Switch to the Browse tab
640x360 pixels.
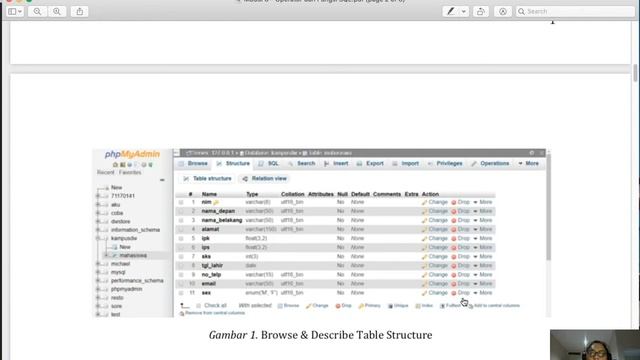[193, 163]
